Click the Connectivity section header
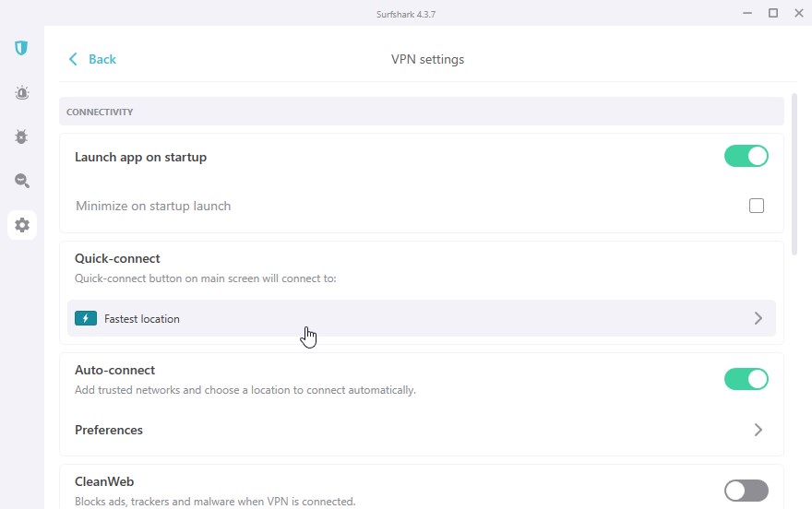812x509 pixels. 422,112
